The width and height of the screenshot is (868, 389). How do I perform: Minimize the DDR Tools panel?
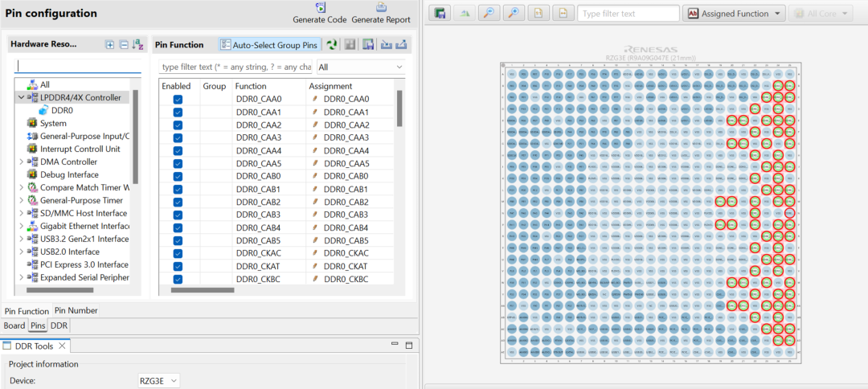pyautogui.click(x=395, y=346)
